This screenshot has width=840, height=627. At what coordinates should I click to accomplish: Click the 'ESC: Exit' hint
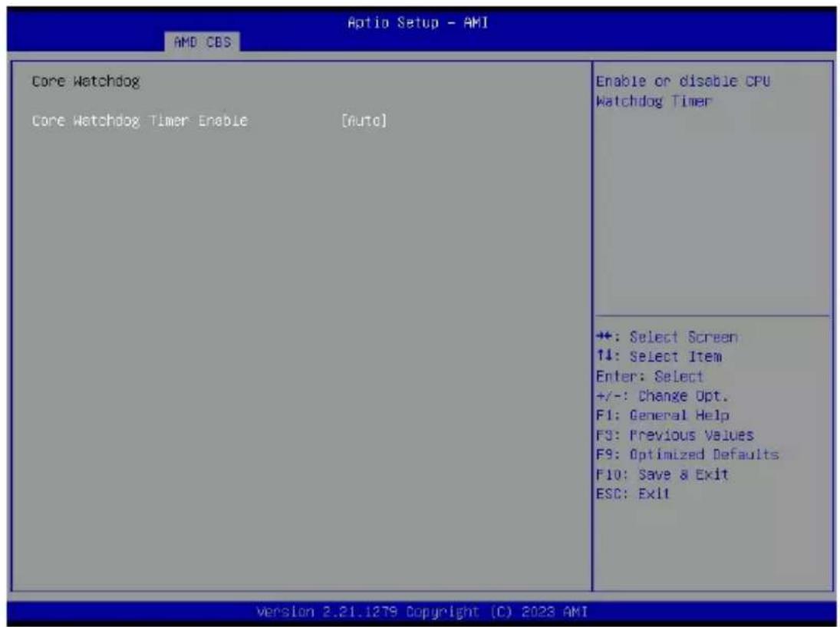633,493
